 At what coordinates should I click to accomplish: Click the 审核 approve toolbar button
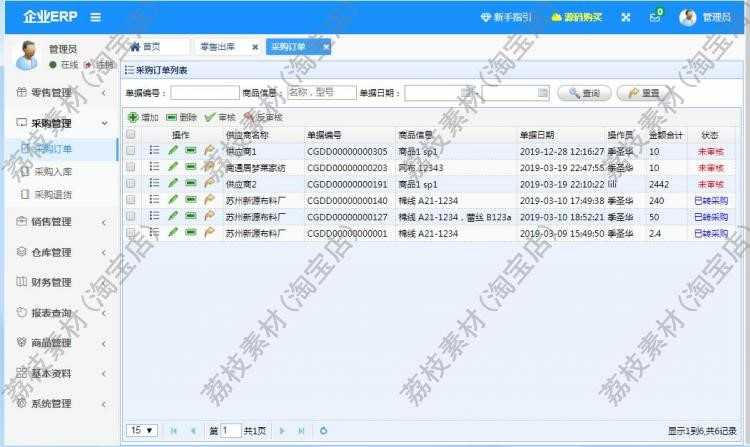[x=220, y=117]
